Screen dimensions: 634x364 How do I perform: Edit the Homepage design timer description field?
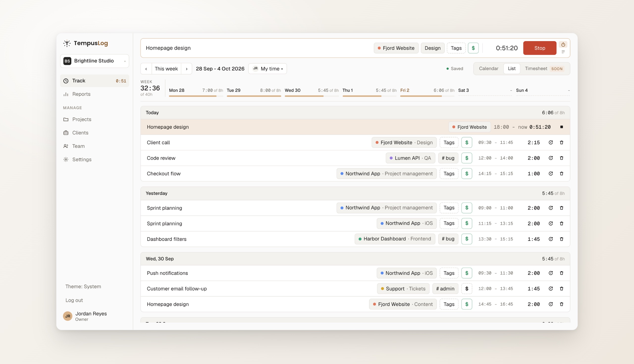(x=258, y=48)
